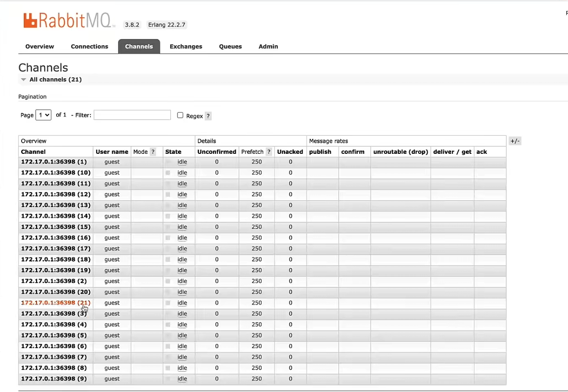Open the Prefetch column help icon
The height and width of the screenshot is (392, 568).
pos(269,152)
